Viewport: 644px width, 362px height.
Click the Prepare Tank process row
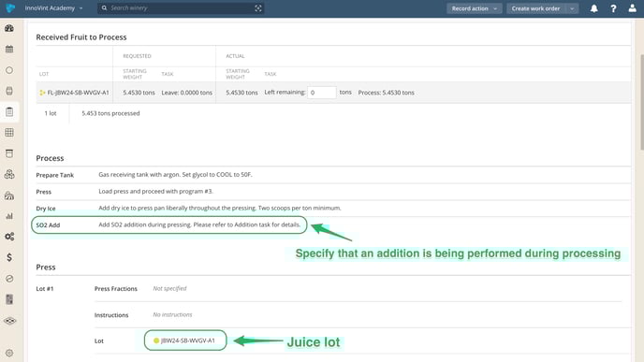tap(333, 175)
